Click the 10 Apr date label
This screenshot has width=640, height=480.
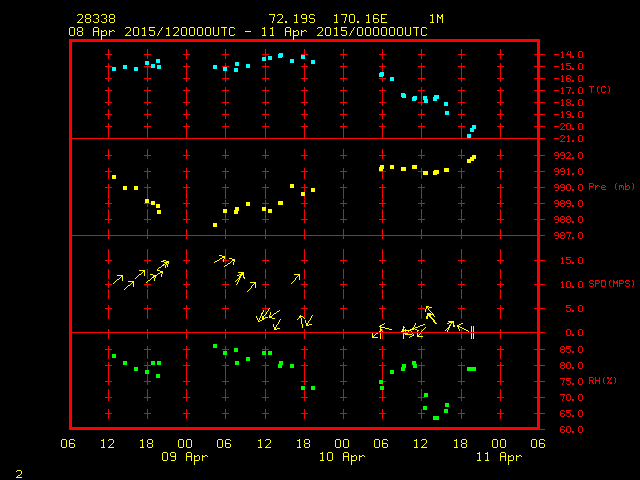342,457
